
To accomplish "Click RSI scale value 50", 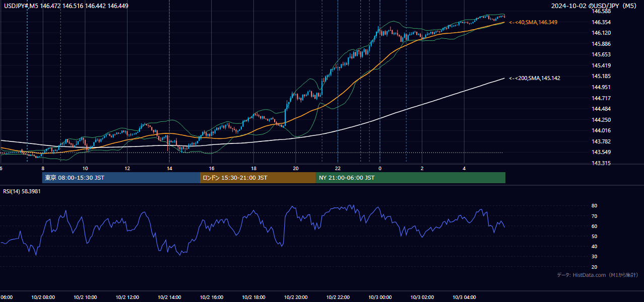I will pos(594,236).
